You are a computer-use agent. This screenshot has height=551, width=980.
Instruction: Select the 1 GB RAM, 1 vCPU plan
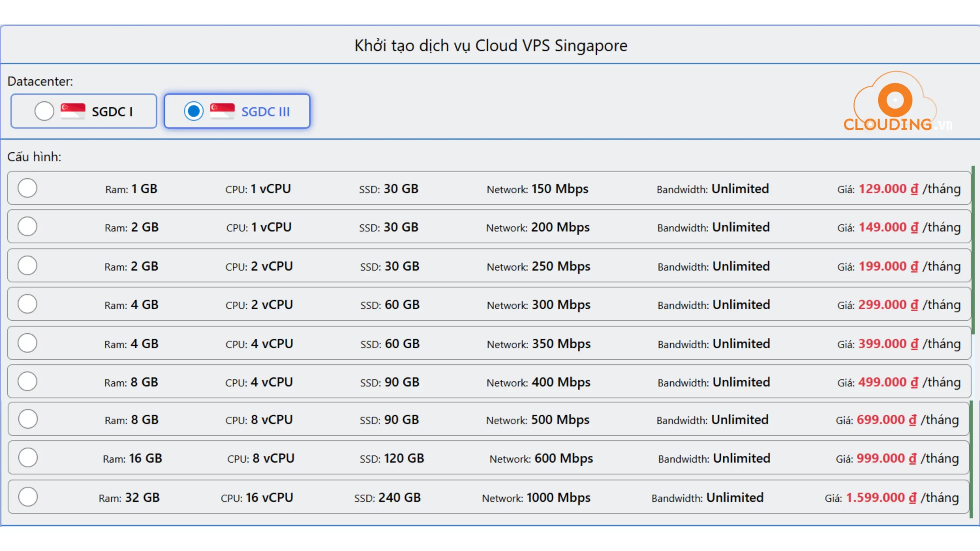(x=27, y=188)
